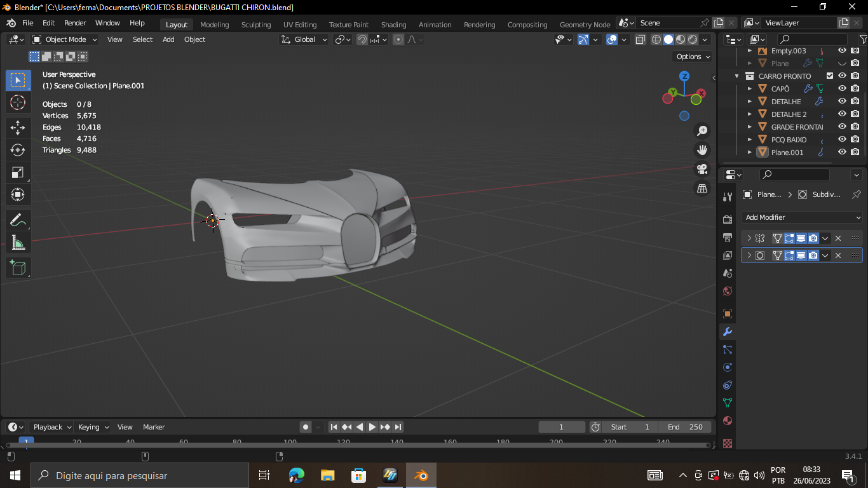
Task: Choose the Measure tool
Action: 18,243
